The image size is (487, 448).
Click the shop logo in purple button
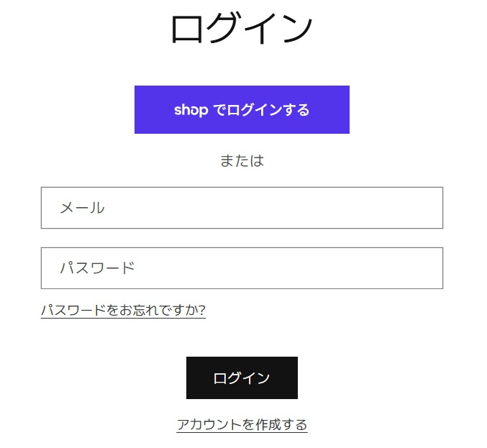point(191,110)
